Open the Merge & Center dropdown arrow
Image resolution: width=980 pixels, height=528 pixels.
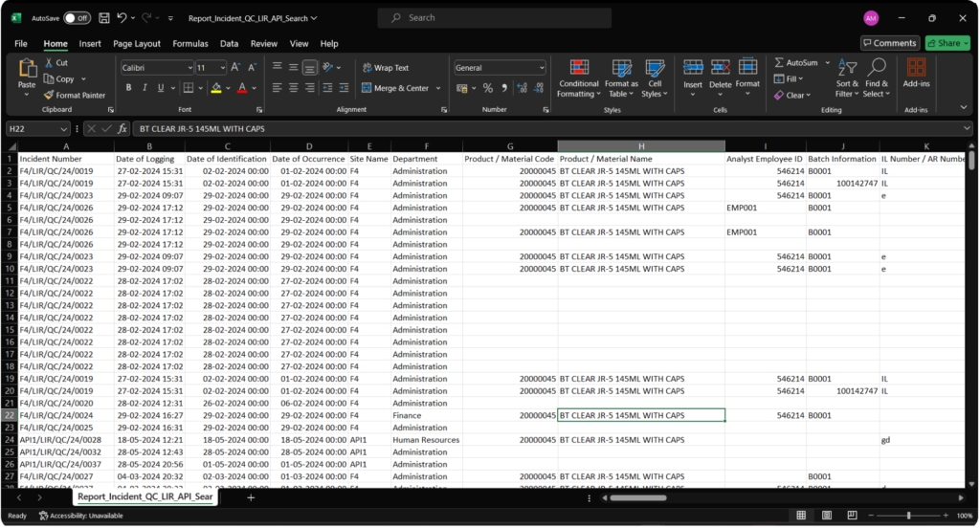tap(438, 88)
